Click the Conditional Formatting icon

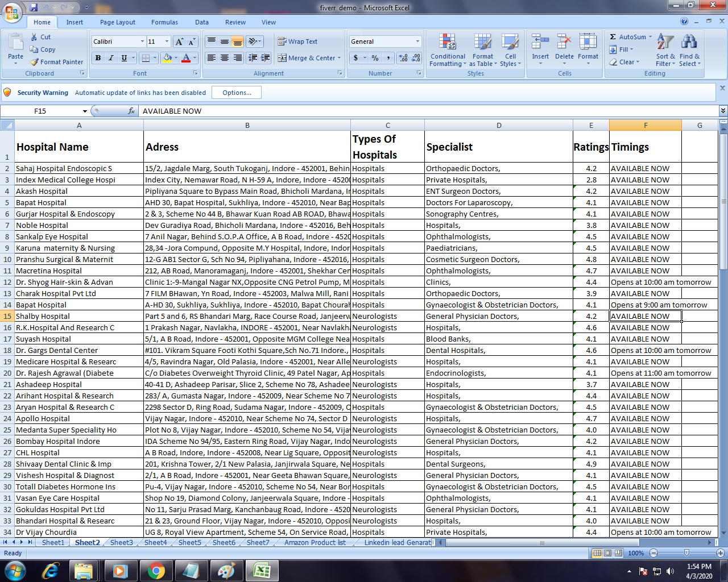[x=448, y=43]
